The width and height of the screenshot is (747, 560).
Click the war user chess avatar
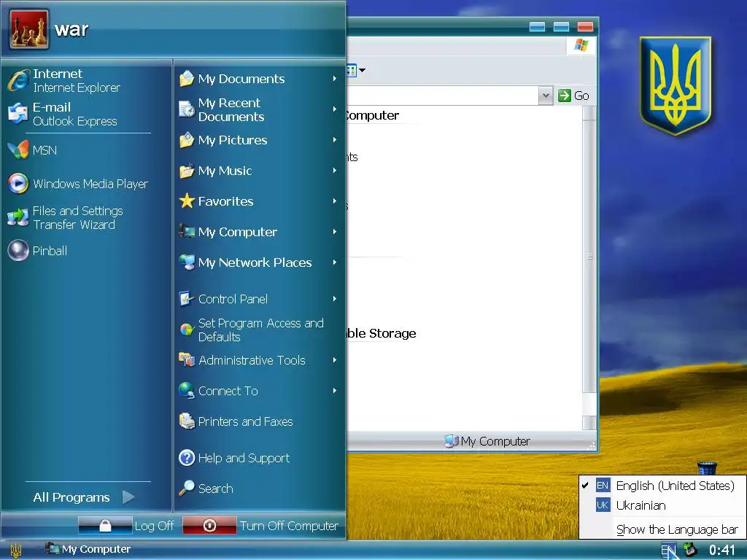pyautogui.click(x=28, y=29)
